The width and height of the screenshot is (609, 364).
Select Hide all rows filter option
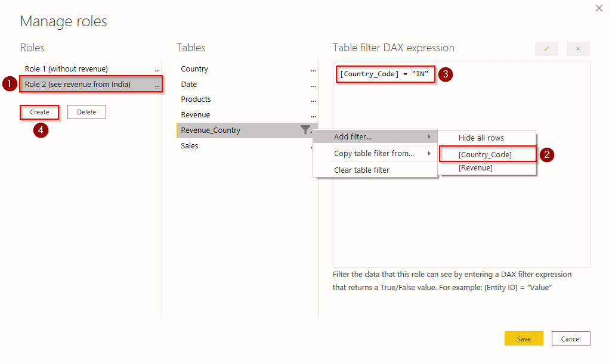click(x=481, y=138)
